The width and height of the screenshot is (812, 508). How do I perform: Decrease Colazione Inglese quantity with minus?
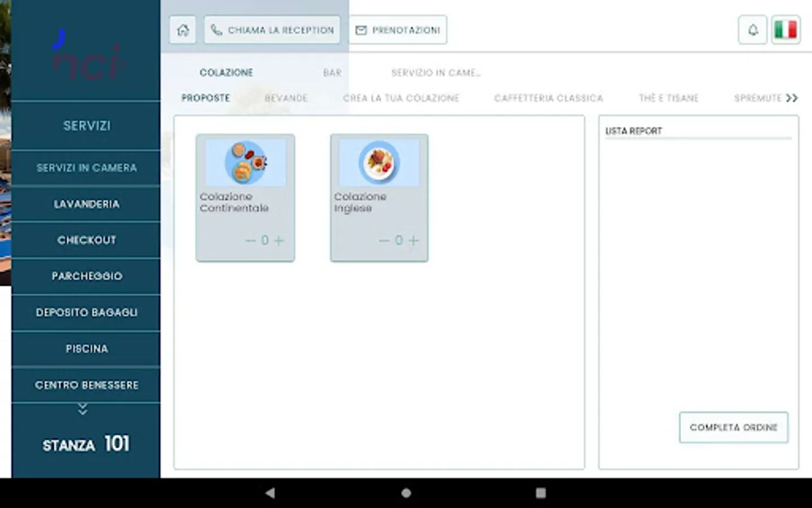point(384,240)
